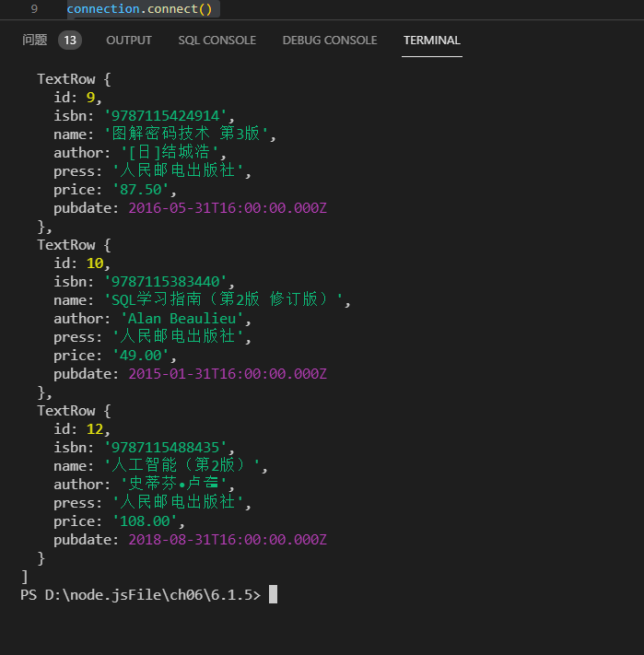Select the TERMINAL tab
Image resolution: width=644 pixels, height=655 pixels.
pyautogui.click(x=431, y=40)
